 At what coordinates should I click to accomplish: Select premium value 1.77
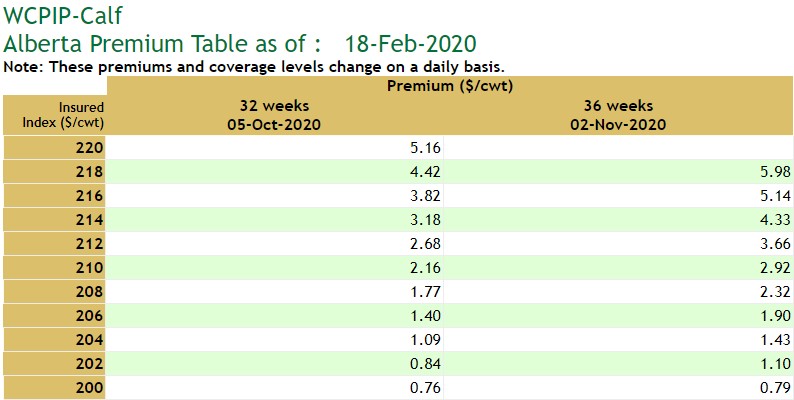pyautogui.click(x=424, y=292)
